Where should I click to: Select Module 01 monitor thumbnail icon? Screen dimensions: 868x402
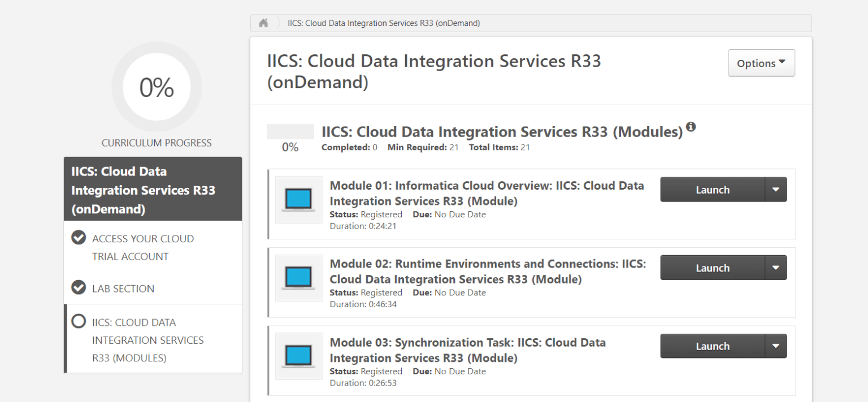click(298, 199)
